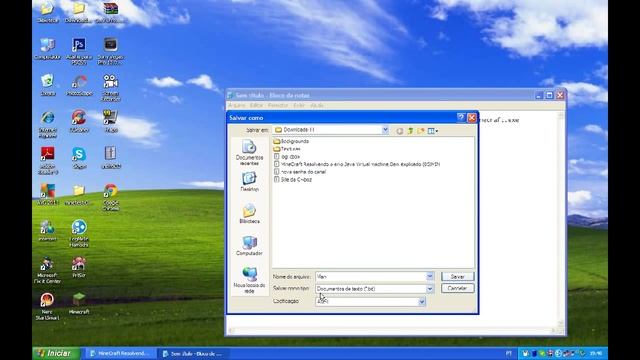Expand the Salvar em folder dropdown
This screenshot has height=360, width=640.
(x=385, y=130)
